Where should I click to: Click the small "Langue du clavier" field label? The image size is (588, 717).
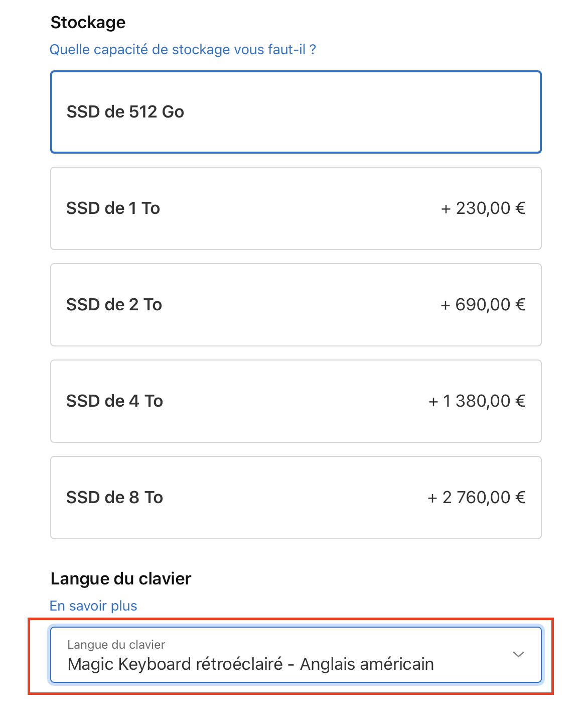tap(116, 645)
